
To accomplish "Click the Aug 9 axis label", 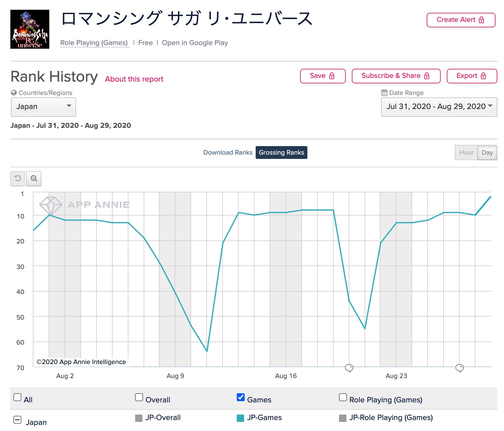I will pyautogui.click(x=175, y=376).
